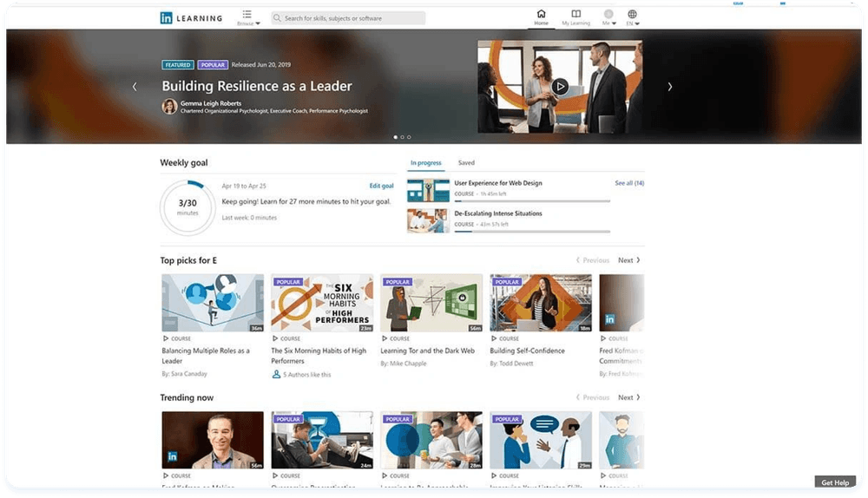Click the Get Help button
868x498 pixels.
(x=835, y=482)
